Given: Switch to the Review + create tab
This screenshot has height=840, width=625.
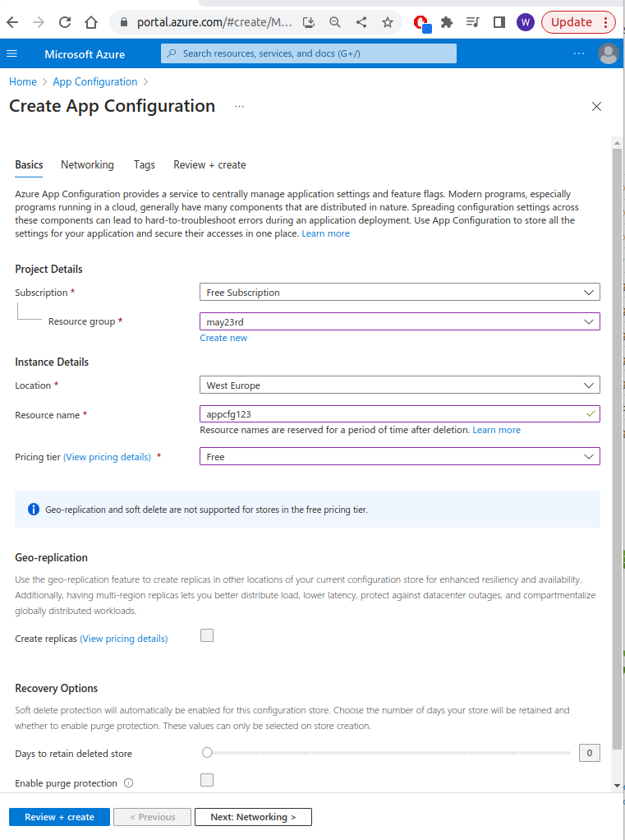Looking at the screenshot, I should coord(209,165).
